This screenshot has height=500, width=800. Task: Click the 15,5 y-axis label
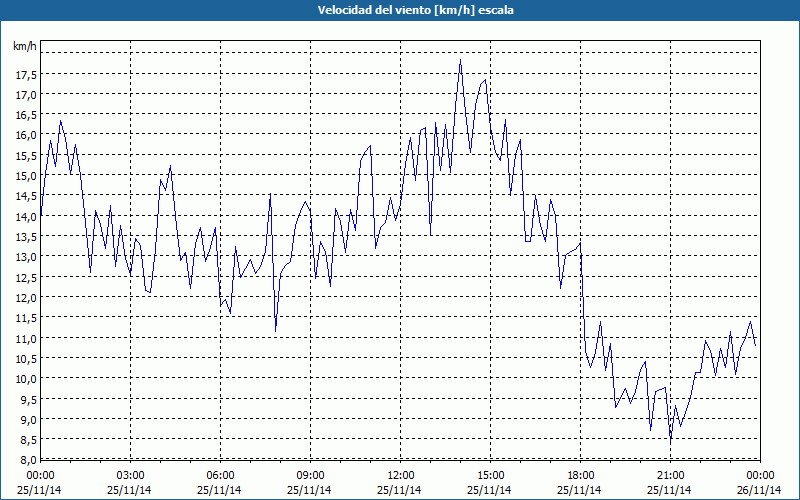click(26, 156)
